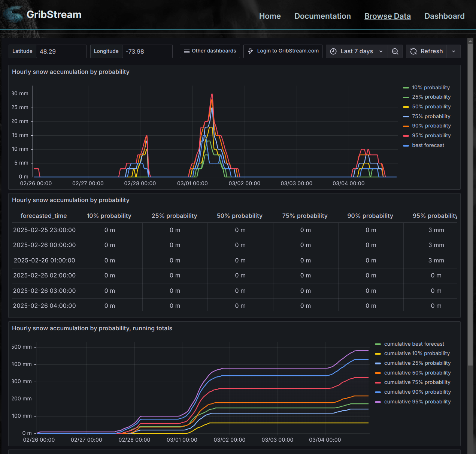
Task: Expand the refresh interval dropdown arrow
Action: pyautogui.click(x=454, y=51)
